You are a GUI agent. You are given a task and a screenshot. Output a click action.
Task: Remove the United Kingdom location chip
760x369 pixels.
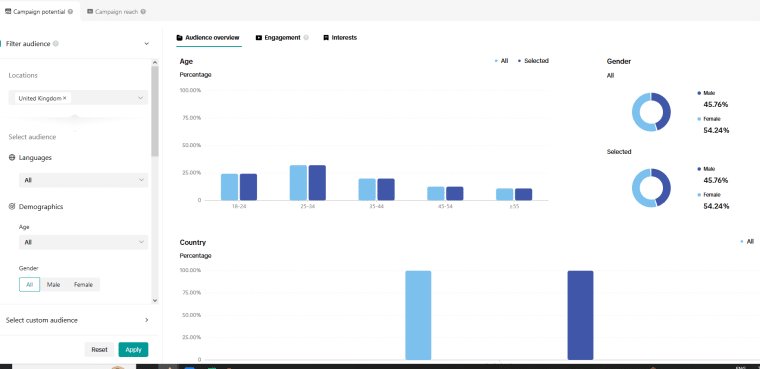coord(64,98)
